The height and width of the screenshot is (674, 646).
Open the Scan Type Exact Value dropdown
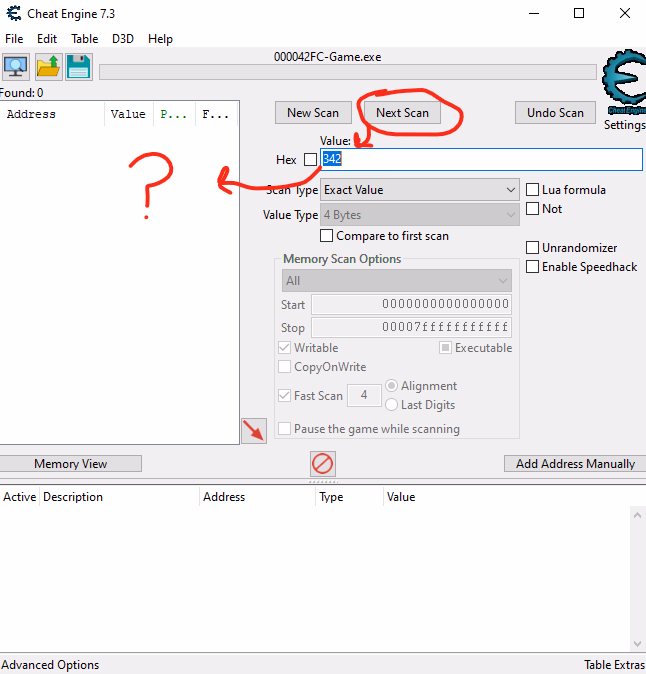[x=419, y=190]
